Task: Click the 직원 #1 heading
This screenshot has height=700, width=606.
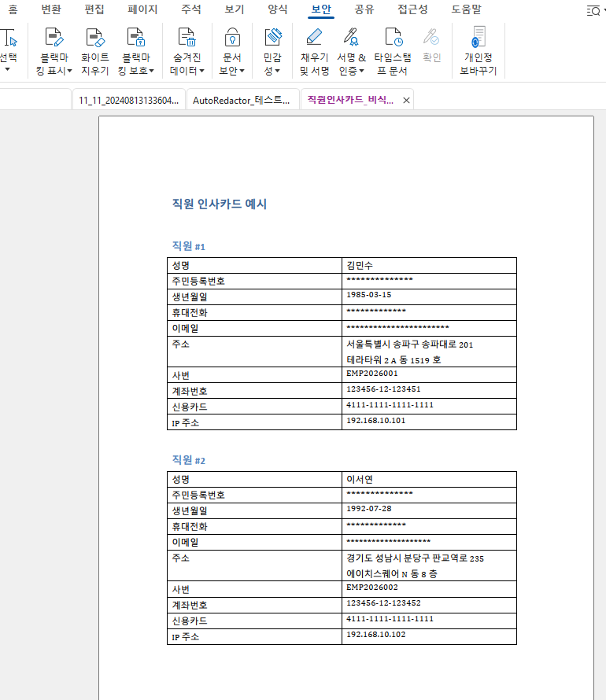Action: [x=188, y=246]
